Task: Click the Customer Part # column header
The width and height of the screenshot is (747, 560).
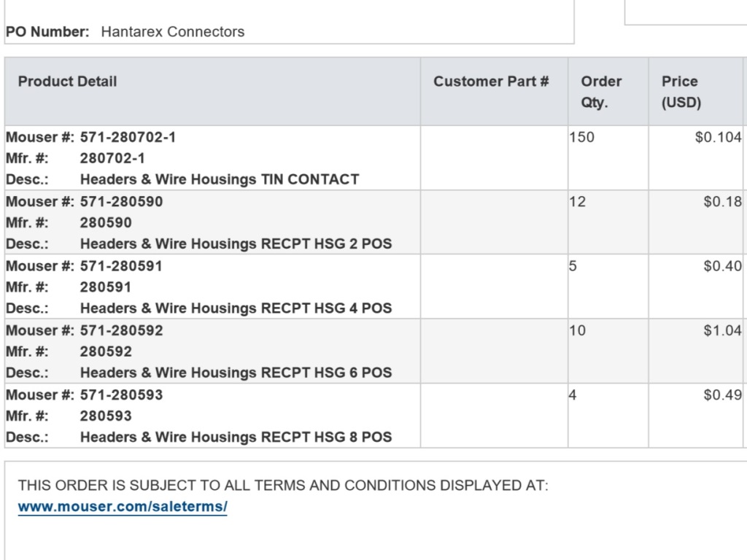Action: (491, 82)
